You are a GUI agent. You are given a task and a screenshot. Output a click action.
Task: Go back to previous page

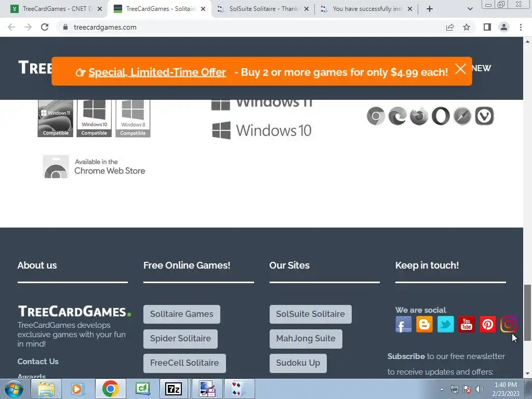click(11, 27)
